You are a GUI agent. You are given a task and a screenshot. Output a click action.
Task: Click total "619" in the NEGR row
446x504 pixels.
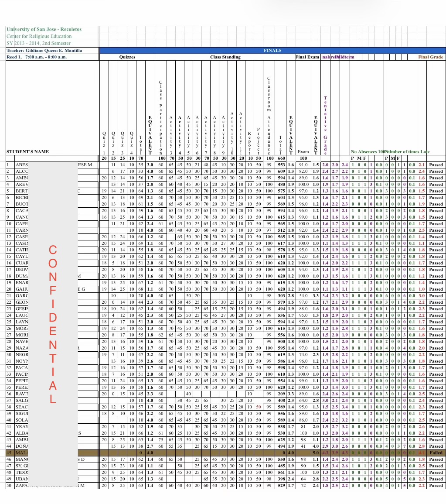click(x=281, y=355)
